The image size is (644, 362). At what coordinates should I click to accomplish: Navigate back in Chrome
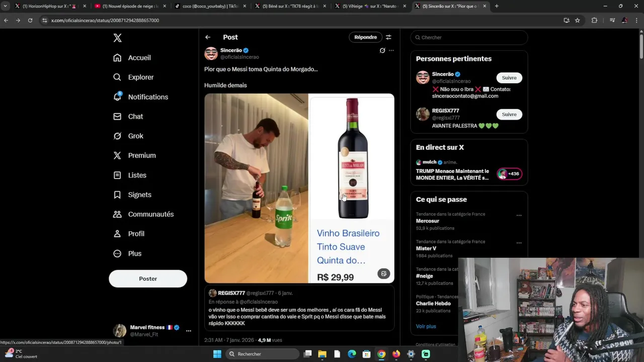point(6,20)
